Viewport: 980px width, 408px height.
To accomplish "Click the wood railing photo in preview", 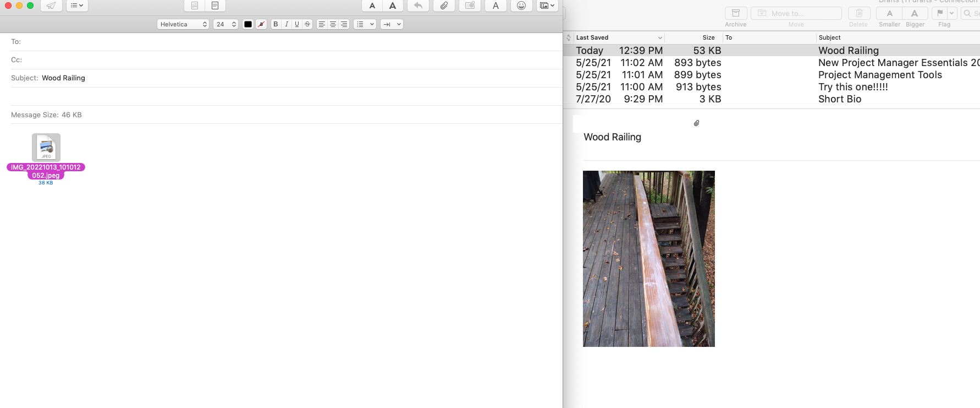I will pos(649,259).
